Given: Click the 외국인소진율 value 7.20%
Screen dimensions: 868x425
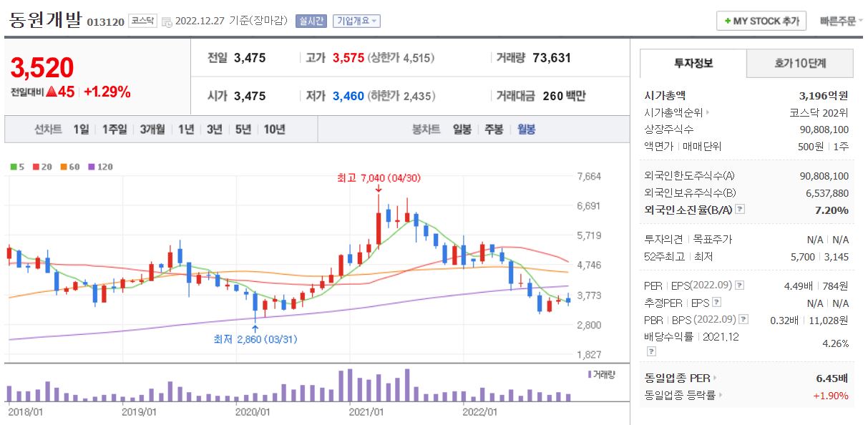Looking at the screenshot, I should coord(830,210).
